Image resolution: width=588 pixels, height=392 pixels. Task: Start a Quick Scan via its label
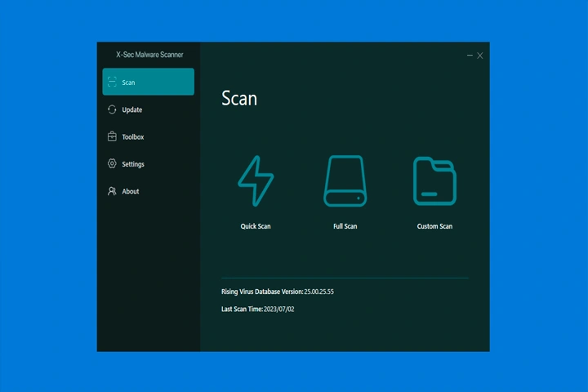coord(256,226)
